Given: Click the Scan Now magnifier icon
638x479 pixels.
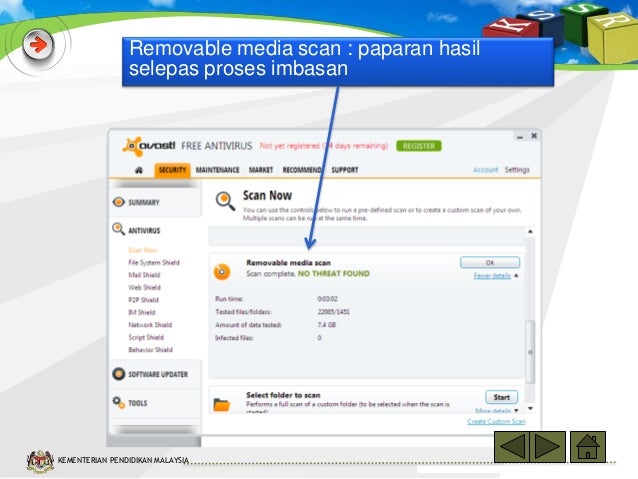Looking at the screenshot, I should coord(225,201).
